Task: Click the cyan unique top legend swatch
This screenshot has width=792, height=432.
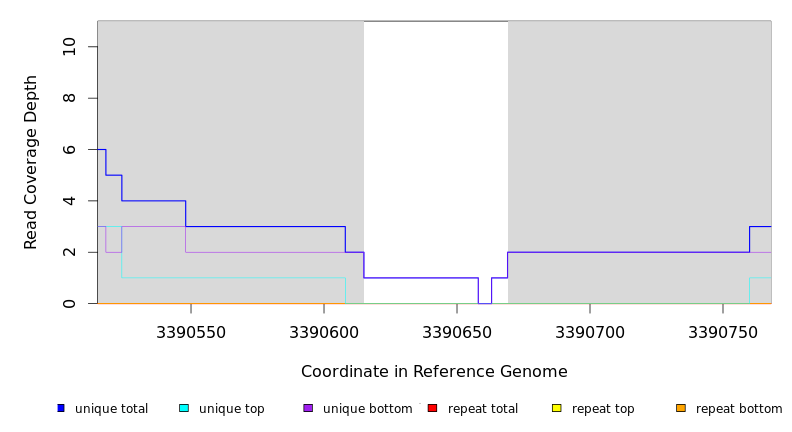Action: (184, 408)
